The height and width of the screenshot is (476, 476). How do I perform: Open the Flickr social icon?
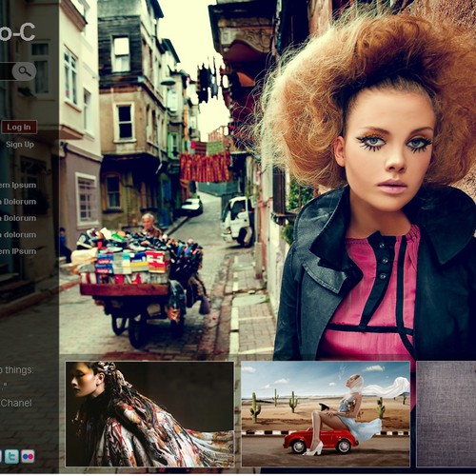pos(28,457)
